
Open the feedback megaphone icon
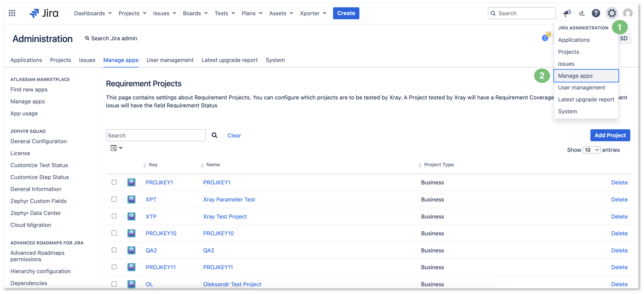click(567, 13)
